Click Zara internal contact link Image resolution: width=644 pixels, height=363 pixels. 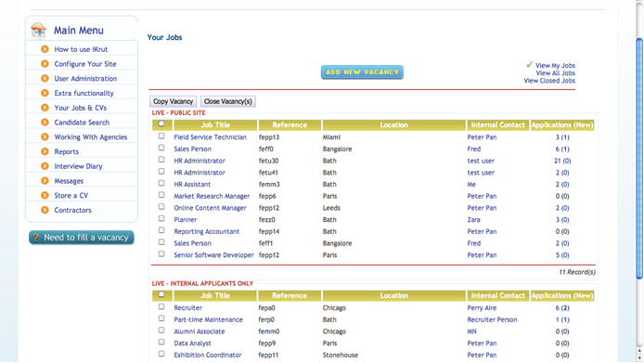[x=473, y=219]
